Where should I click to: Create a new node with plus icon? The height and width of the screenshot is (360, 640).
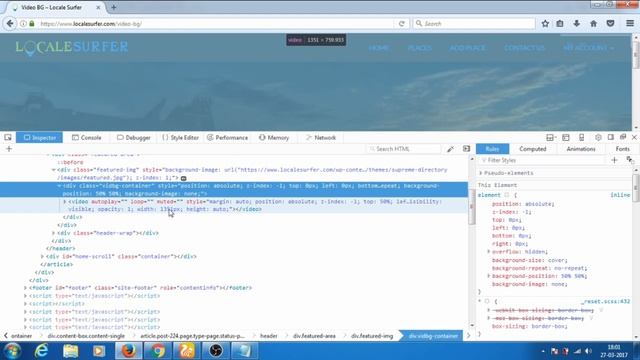point(9,149)
